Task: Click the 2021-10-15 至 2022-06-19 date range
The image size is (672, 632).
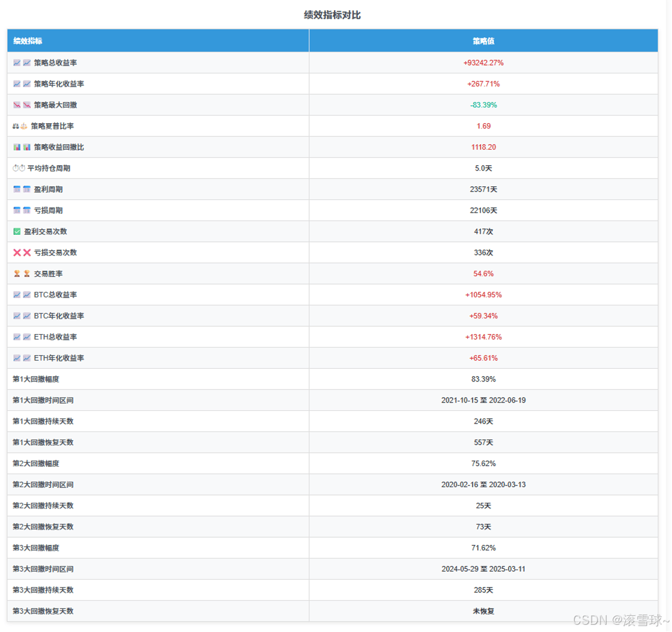Action: click(483, 400)
